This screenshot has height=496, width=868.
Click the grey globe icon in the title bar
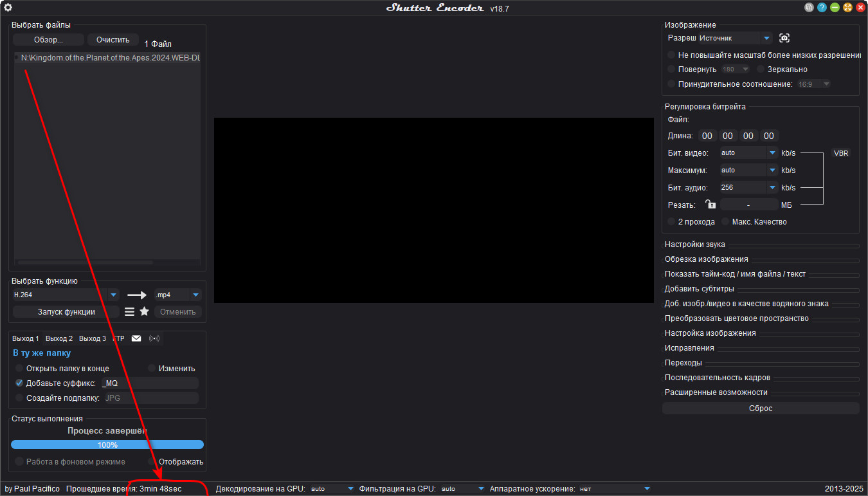click(x=809, y=8)
